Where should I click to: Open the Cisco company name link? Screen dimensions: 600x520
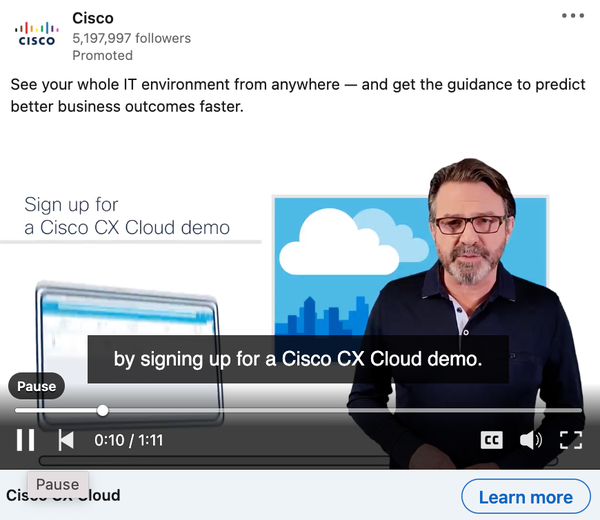(x=93, y=18)
